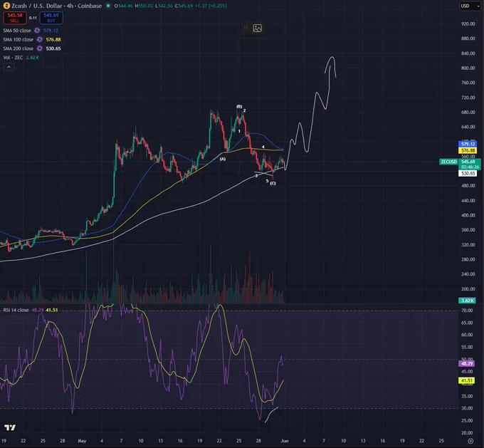Click the H550.03 high value

pos(144,6)
